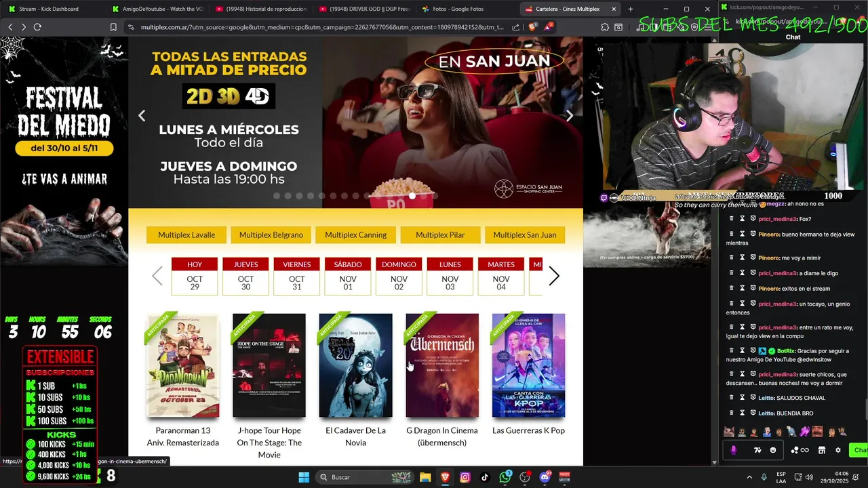Screen dimensions: 868x488
Task: Move date list back with left chevron
Action: click(x=157, y=276)
